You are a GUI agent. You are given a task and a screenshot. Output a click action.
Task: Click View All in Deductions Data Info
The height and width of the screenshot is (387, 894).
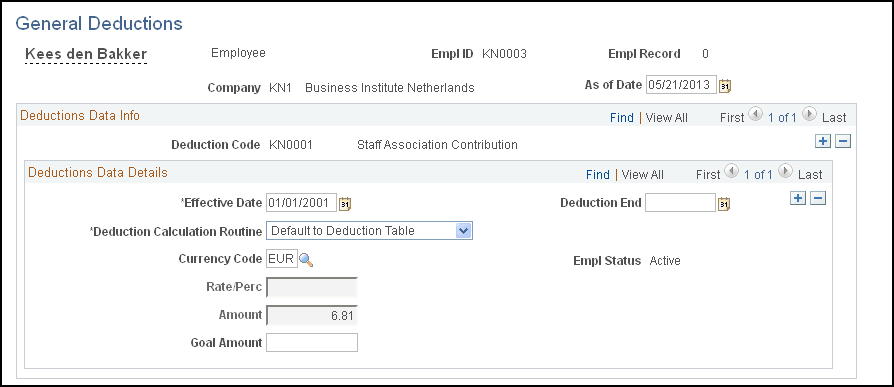pyautogui.click(x=667, y=117)
